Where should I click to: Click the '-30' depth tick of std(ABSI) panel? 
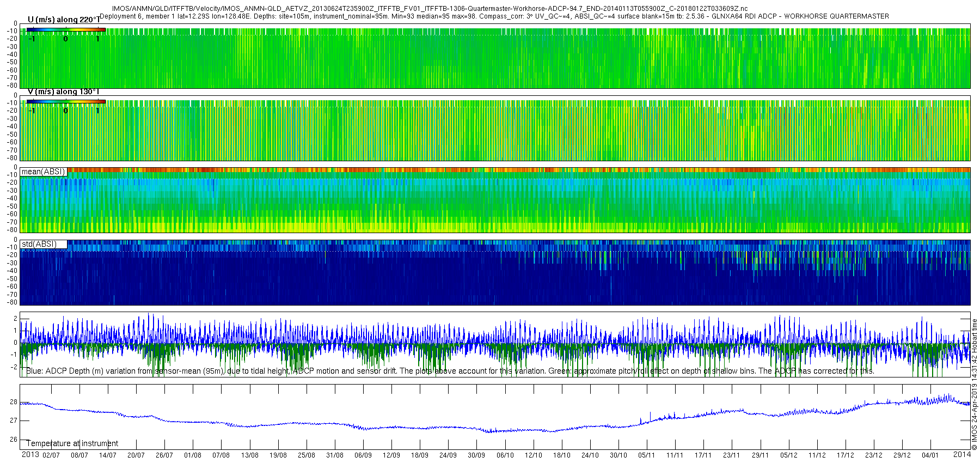click(x=12, y=263)
